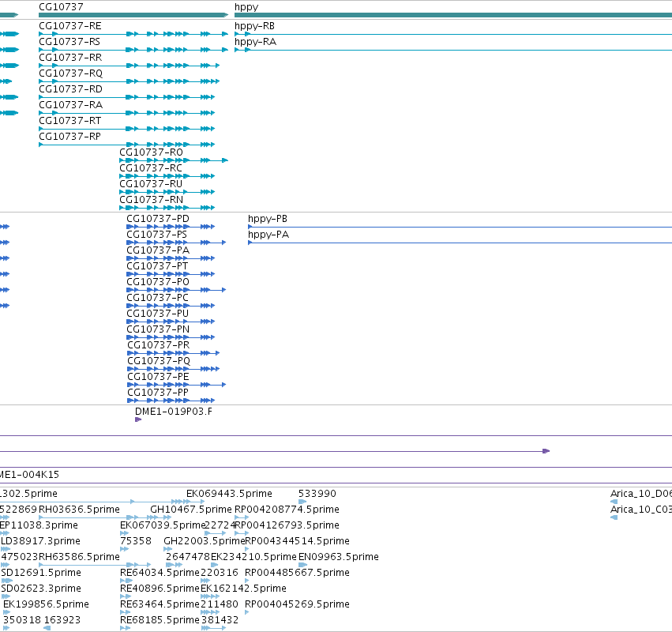
Task: Click the CG10737-RA transcript label
Action: pyautogui.click(x=71, y=105)
